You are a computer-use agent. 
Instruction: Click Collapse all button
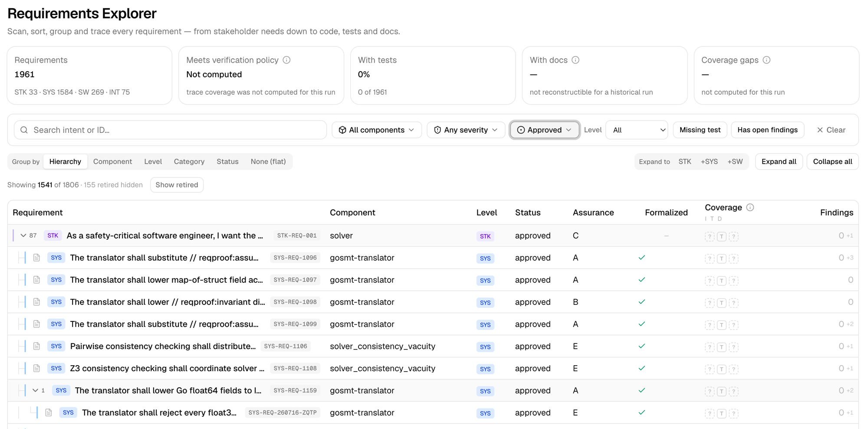pyautogui.click(x=832, y=162)
